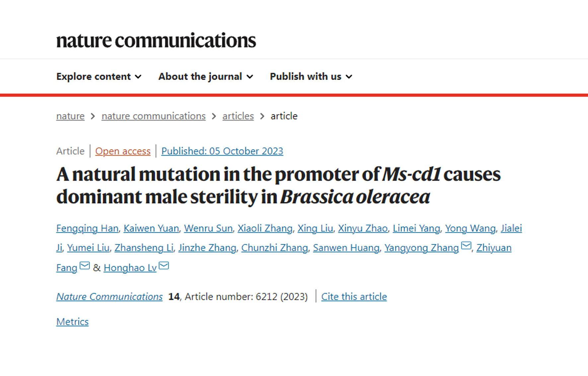This screenshot has height=376, width=588.
Task: Click the breadcrumb arrow after nature
Action: click(x=92, y=116)
